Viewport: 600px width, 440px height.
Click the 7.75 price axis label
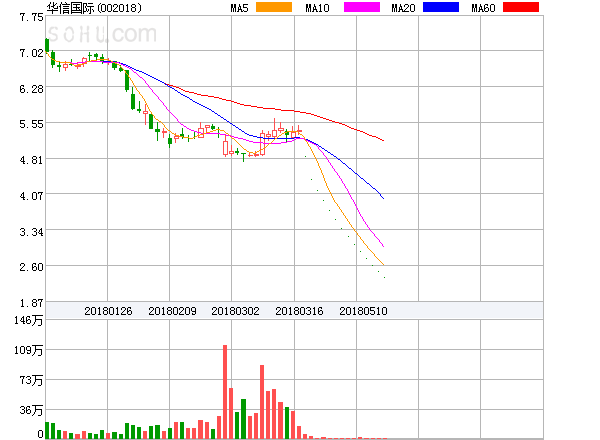coord(31,17)
